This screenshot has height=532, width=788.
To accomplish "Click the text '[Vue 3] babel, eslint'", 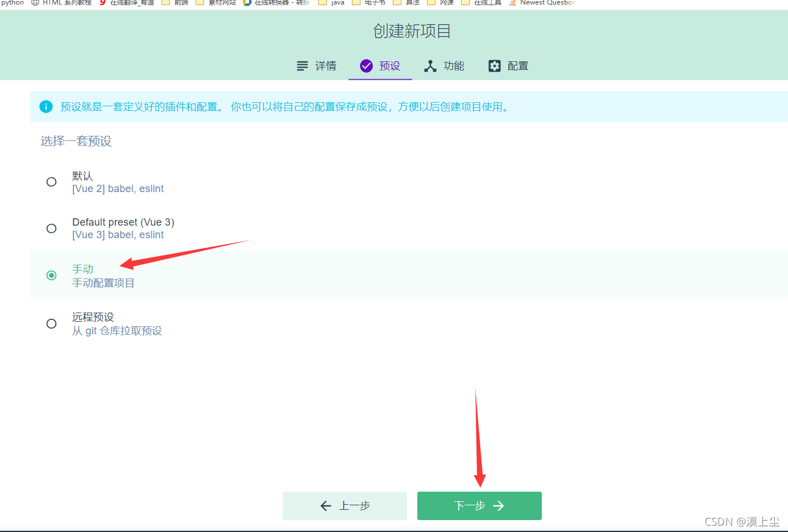I will pos(118,235).
